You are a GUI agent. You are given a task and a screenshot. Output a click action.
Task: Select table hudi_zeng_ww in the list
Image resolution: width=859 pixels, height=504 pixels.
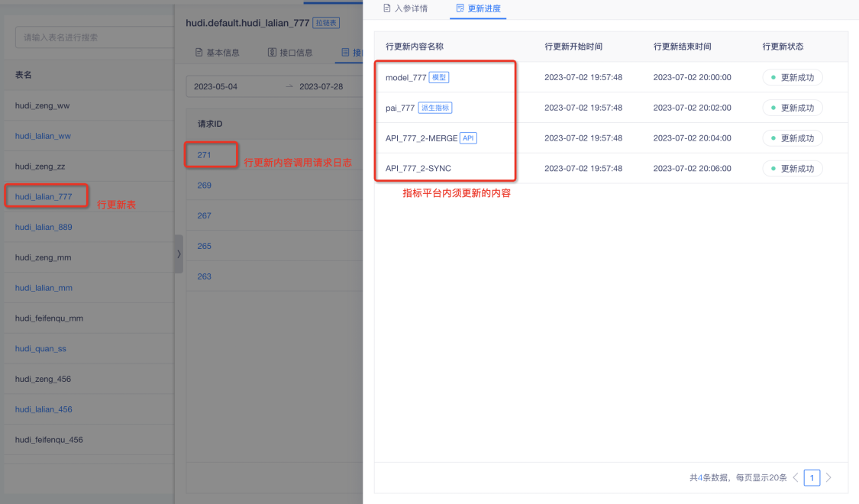click(42, 105)
